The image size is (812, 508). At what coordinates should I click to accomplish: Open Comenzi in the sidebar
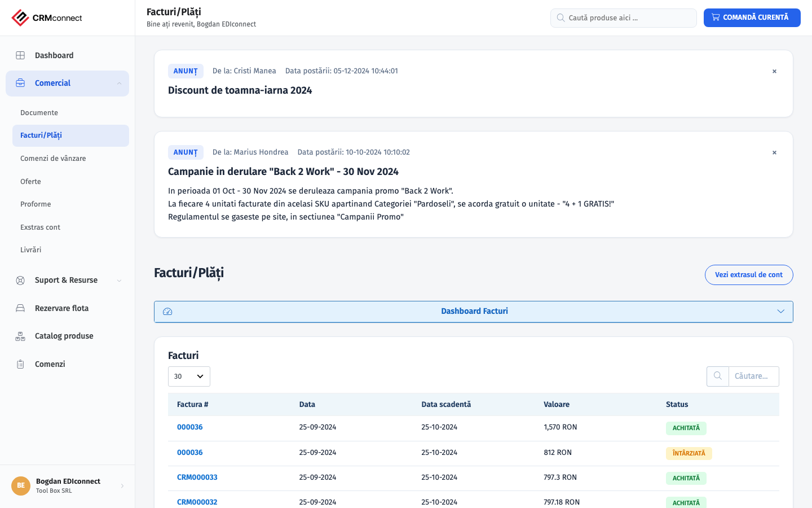click(67, 364)
